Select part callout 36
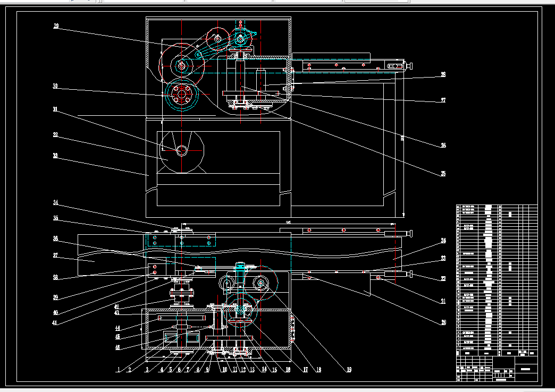Image resolution: width=555 pixels, height=392 pixels. (x=56, y=238)
